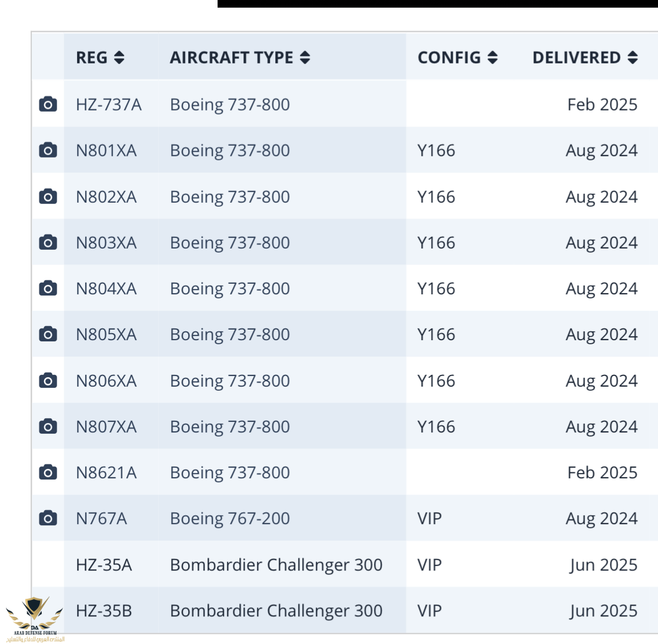Sort table by REG column arrows
The image size is (658, 644).
tap(119, 58)
